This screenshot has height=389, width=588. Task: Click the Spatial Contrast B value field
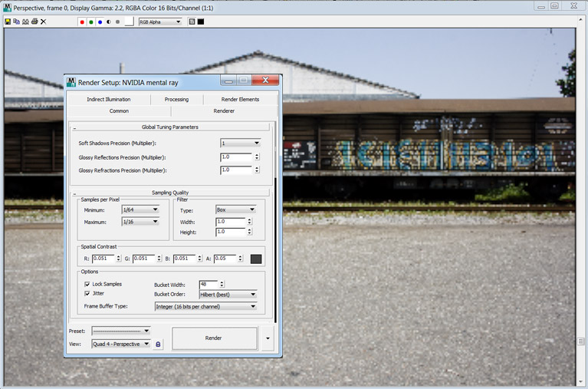click(x=184, y=259)
